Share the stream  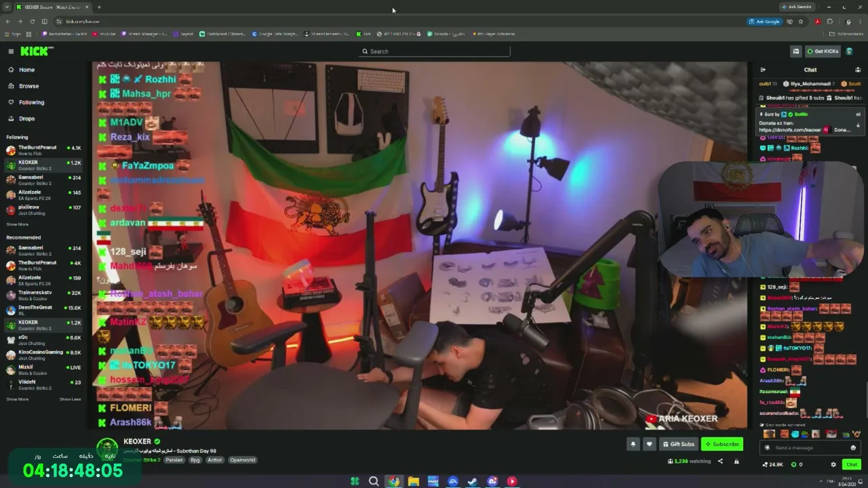(x=720, y=462)
